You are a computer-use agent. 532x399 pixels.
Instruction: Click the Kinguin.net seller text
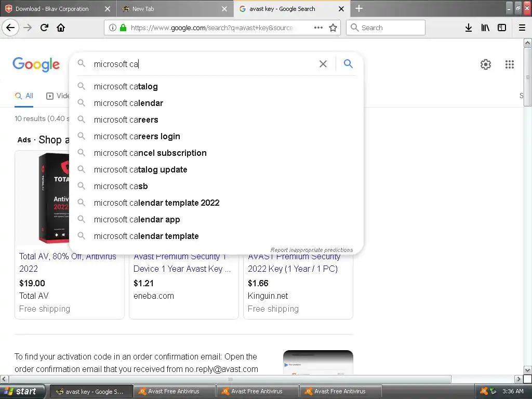268,296
